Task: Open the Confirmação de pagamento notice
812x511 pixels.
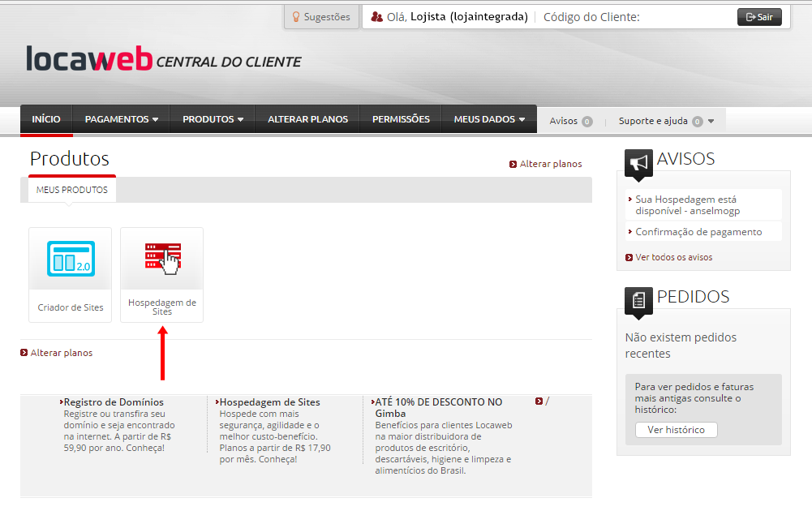Action: pos(698,232)
